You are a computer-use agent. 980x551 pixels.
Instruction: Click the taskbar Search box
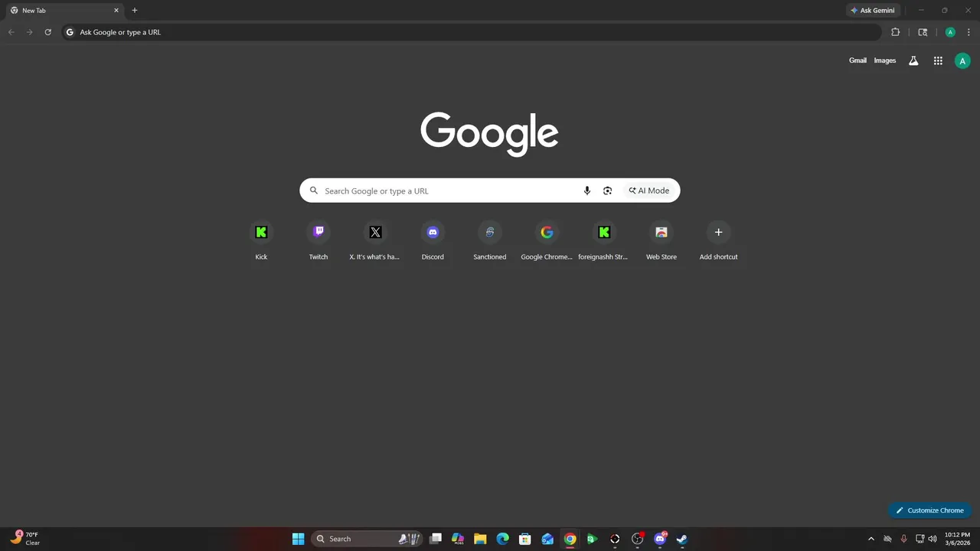point(367,539)
